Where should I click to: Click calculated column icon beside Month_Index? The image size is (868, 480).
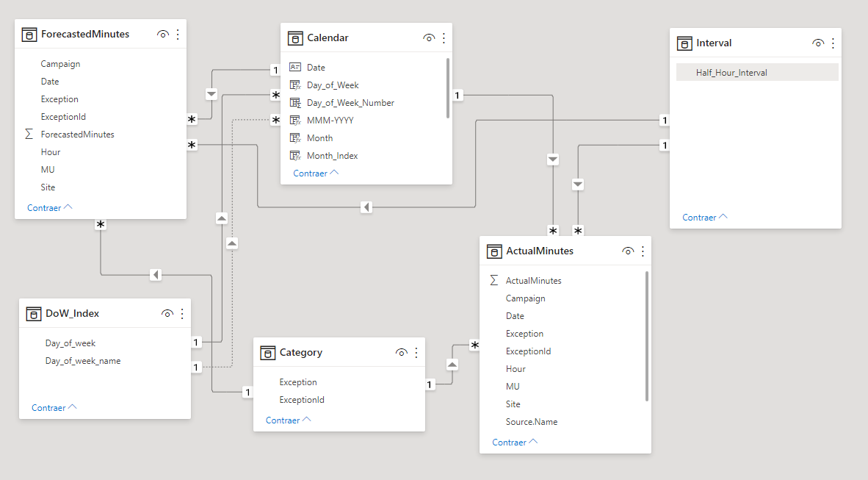coord(295,156)
